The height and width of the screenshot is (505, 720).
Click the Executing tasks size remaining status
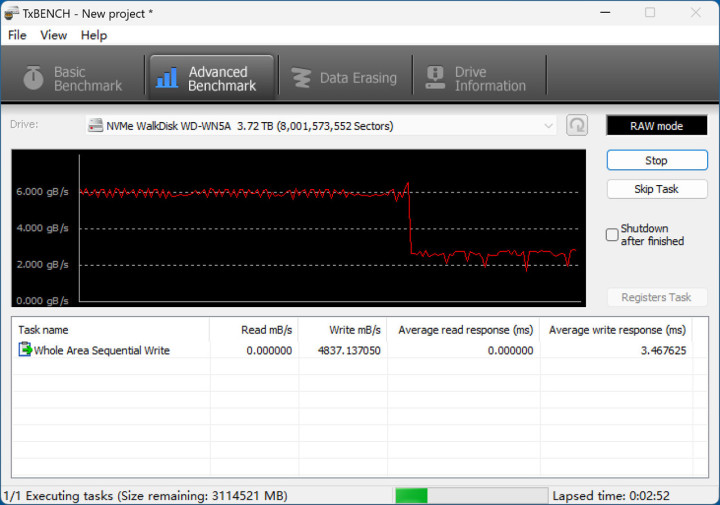tap(146, 496)
